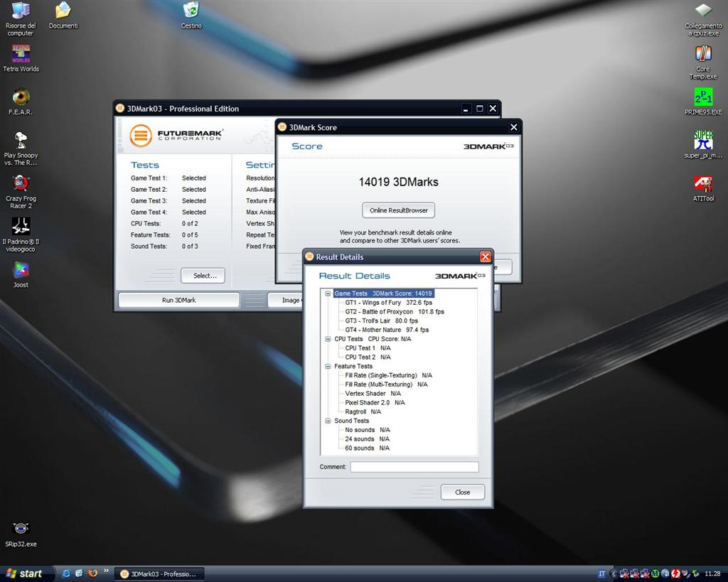728x582 pixels.
Task: Expand the quick launch overflow chevron
Action: pyautogui.click(x=107, y=571)
